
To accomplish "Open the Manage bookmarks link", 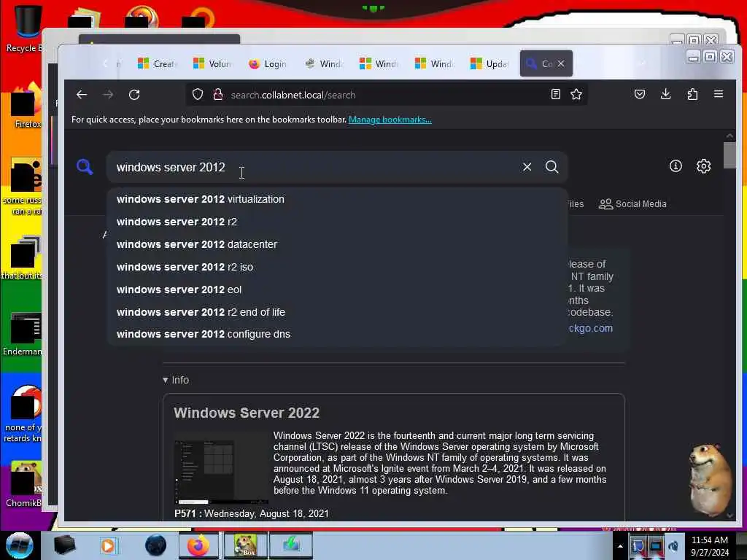I will (390, 120).
